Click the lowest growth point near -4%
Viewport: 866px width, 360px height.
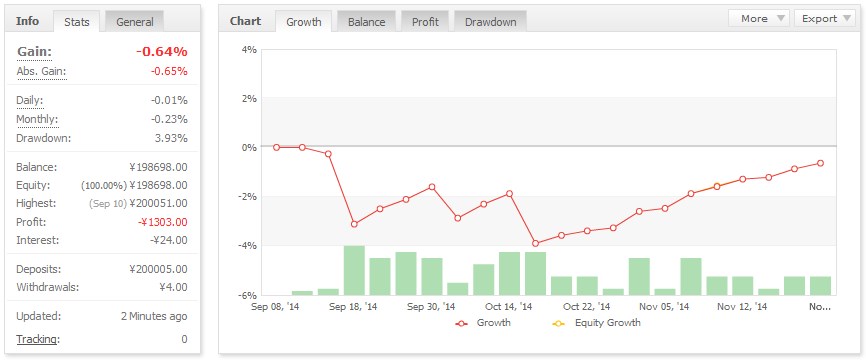tap(535, 243)
